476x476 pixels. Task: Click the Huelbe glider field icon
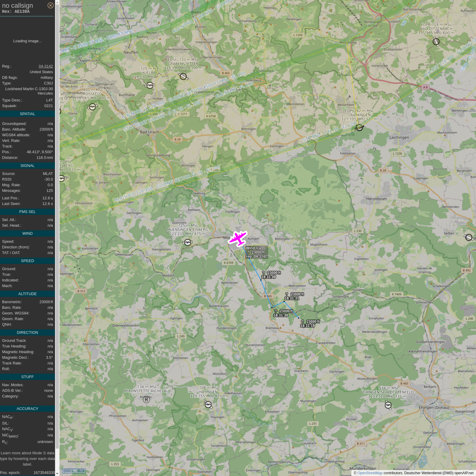150,86
